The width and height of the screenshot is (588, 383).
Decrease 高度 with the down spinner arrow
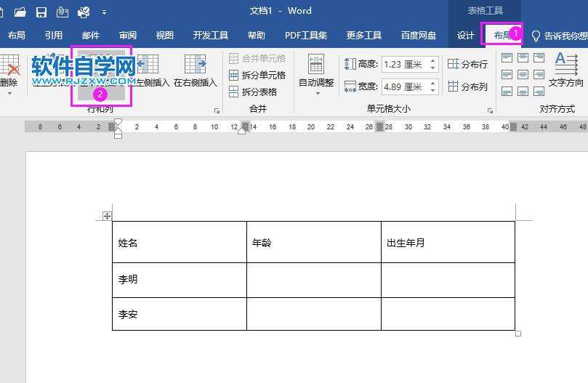coord(432,68)
